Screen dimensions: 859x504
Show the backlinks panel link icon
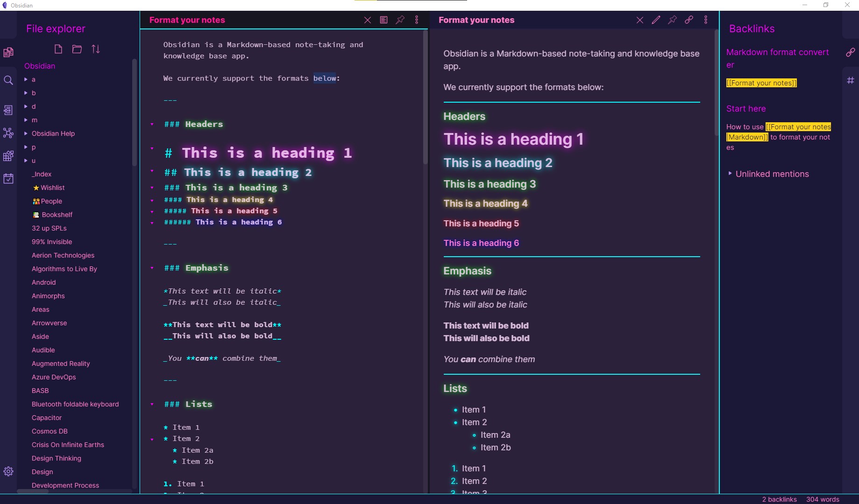851,52
